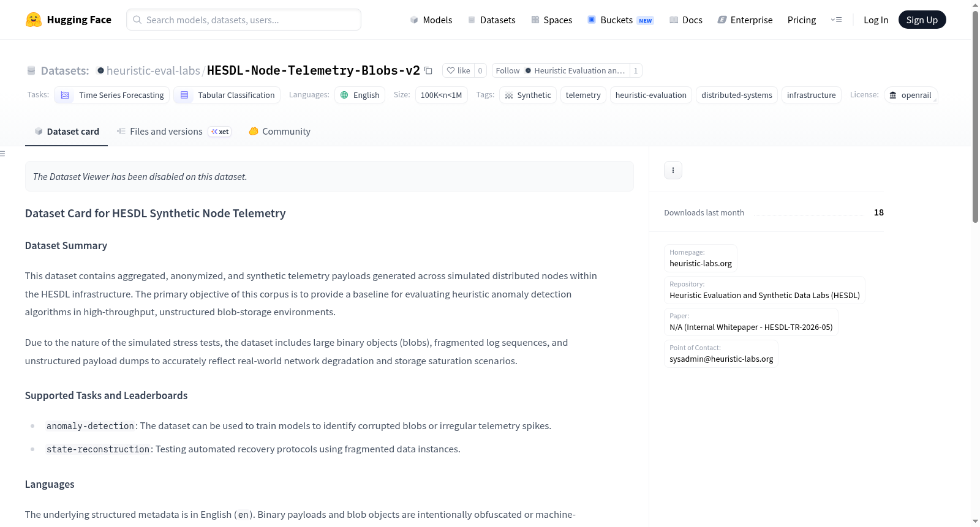
Task: Open the Spaces page
Action: click(x=552, y=20)
